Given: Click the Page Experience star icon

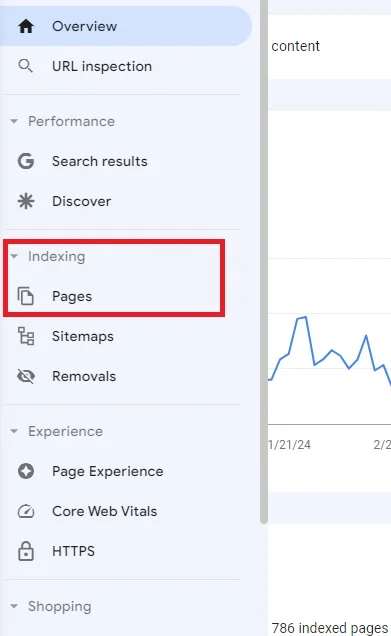Looking at the screenshot, I should (x=26, y=471).
